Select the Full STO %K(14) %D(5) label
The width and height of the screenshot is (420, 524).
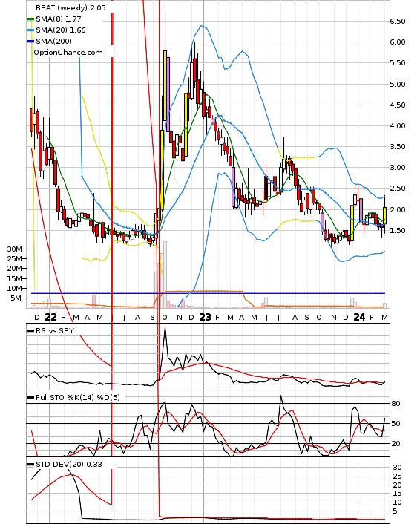[x=77, y=397]
